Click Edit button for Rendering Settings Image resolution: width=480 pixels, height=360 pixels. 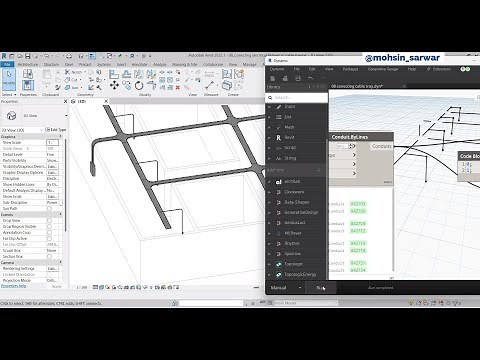52,269
